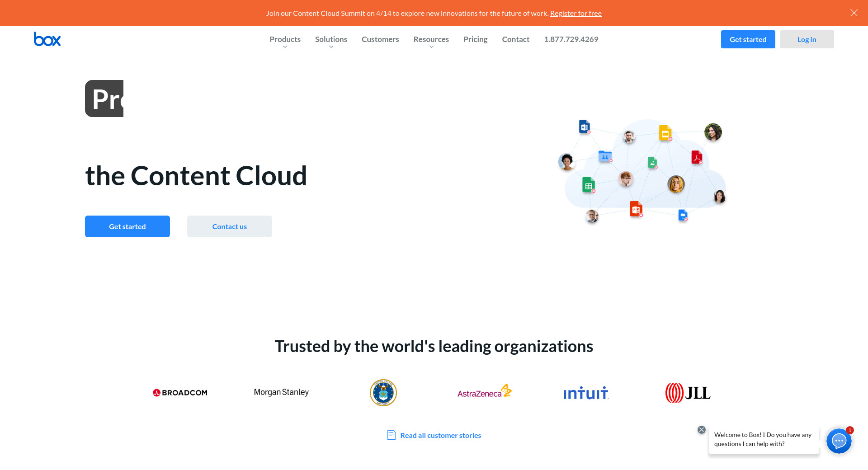Click the JLL logo
Image resolution: width=868 pixels, height=470 pixels.
tap(688, 393)
